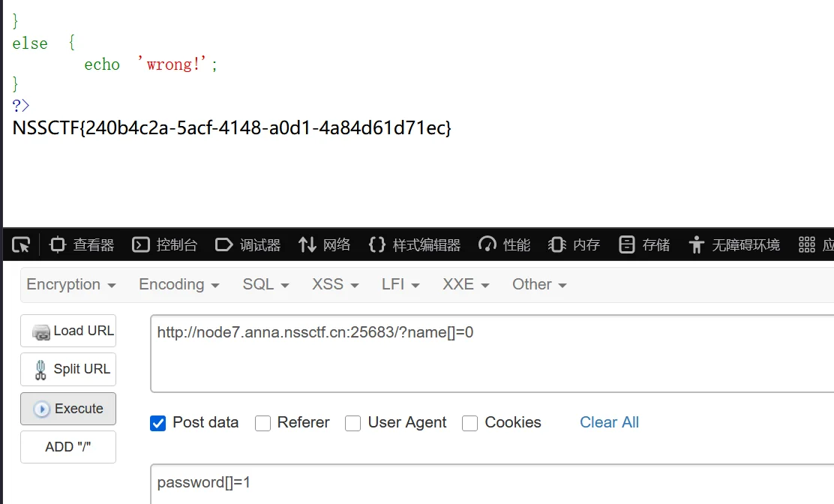Click the Clear All link
The image size is (834, 504).
(x=609, y=422)
